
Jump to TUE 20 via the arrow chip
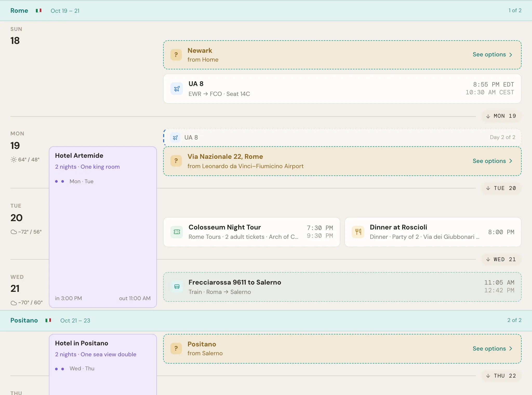point(501,188)
